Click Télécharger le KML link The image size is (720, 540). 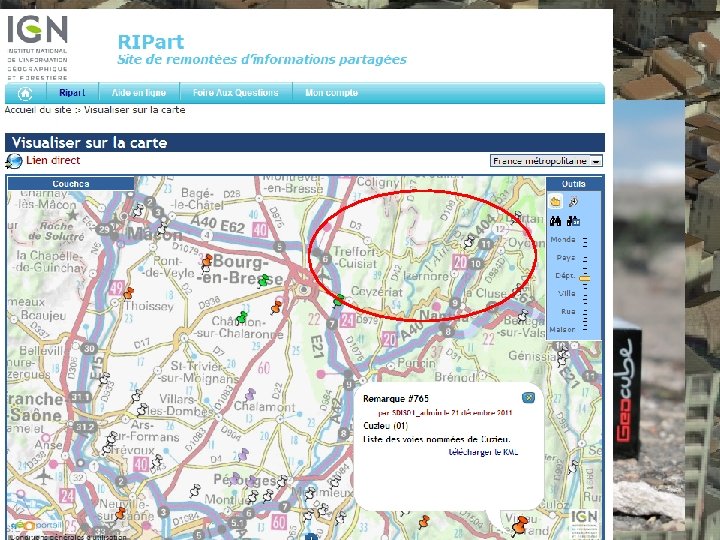484,452
